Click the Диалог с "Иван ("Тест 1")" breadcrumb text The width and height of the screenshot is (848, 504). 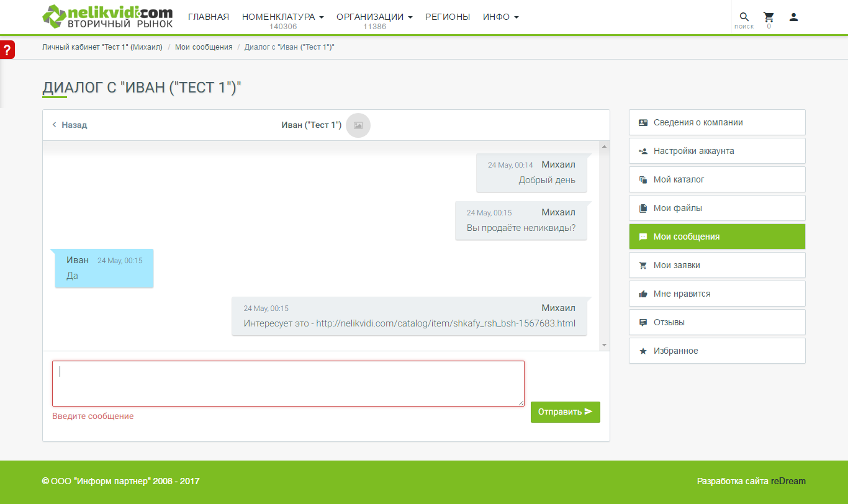click(x=289, y=47)
